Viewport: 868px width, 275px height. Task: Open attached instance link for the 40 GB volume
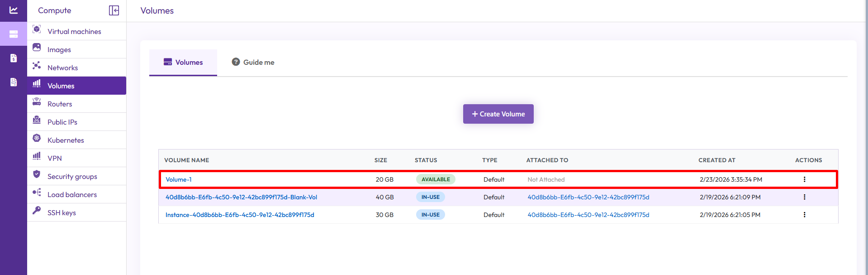tap(588, 197)
